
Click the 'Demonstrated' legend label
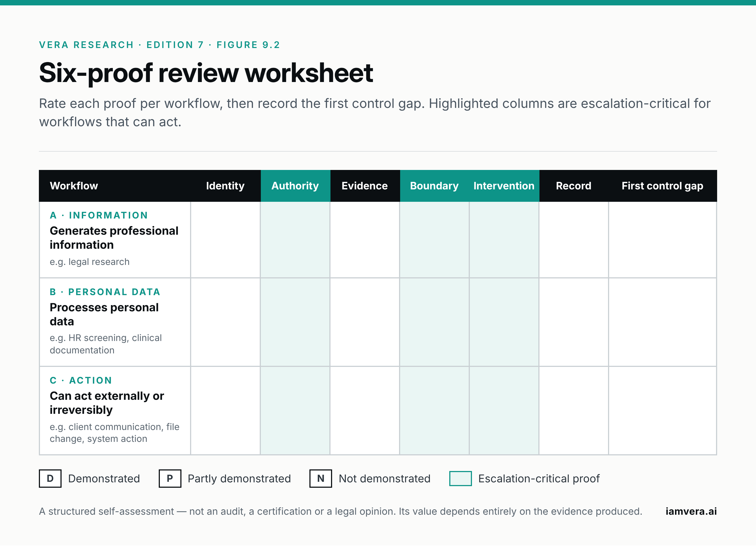(x=104, y=478)
